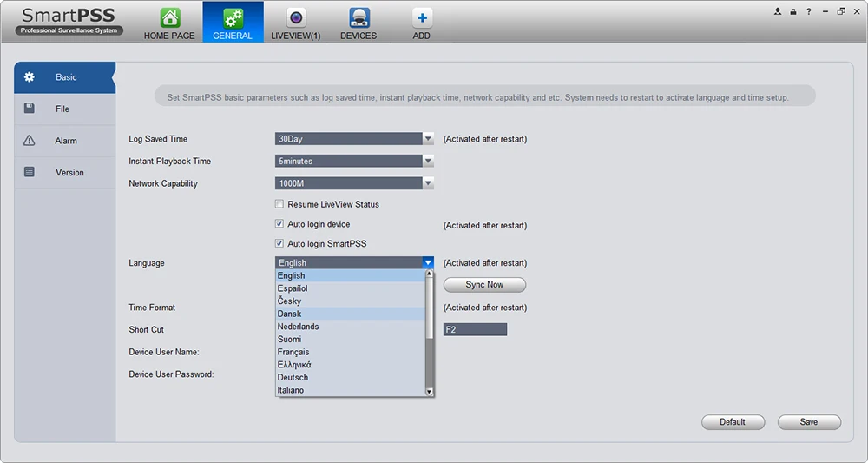
Task: Click the File floppy disk sidebar icon
Action: 30,109
